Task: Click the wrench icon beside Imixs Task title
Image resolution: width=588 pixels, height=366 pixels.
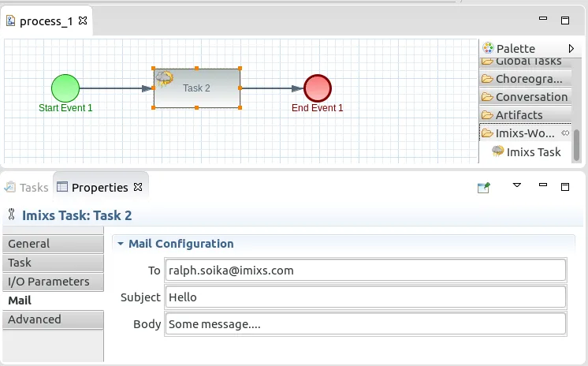Action: [x=11, y=215]
